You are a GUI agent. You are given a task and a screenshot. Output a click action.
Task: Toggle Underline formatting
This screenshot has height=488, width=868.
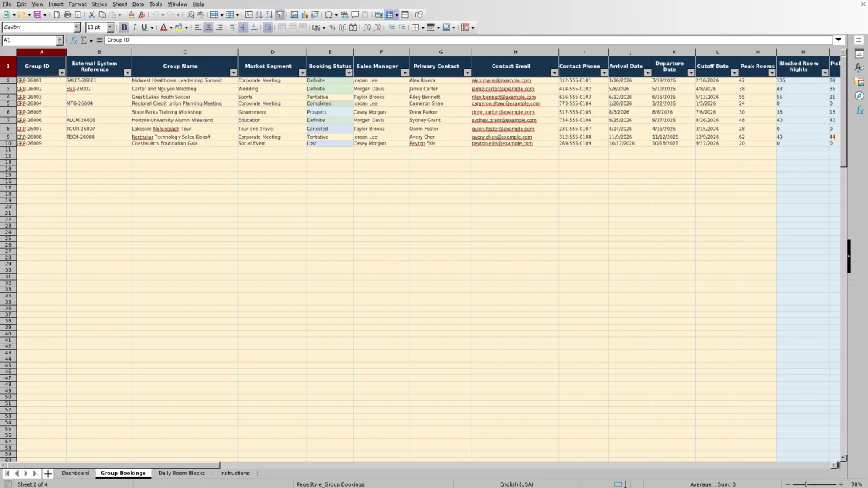point(144,27)
